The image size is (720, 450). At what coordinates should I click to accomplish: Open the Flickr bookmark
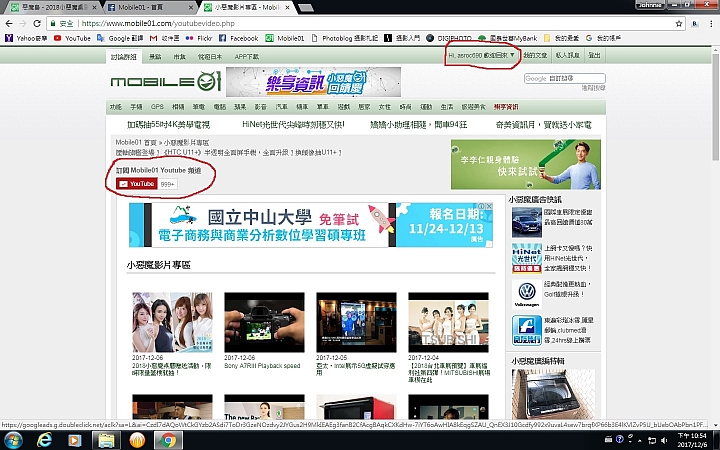coord(199,38)
